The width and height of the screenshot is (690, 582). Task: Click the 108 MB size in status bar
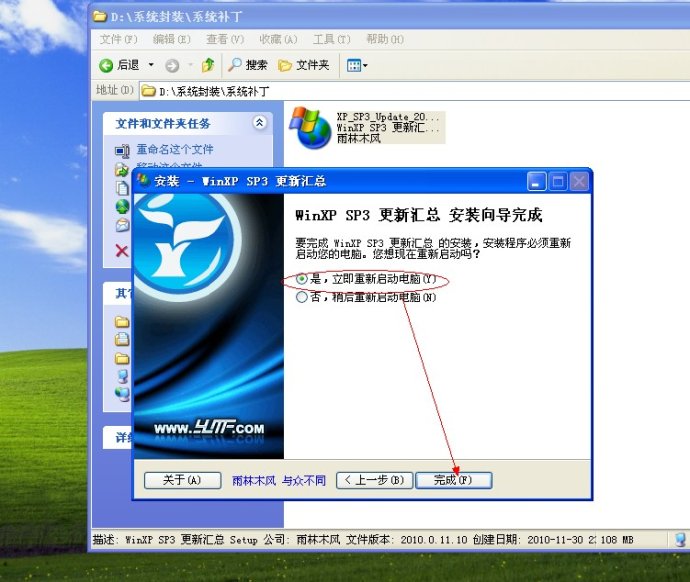(617, 540)
